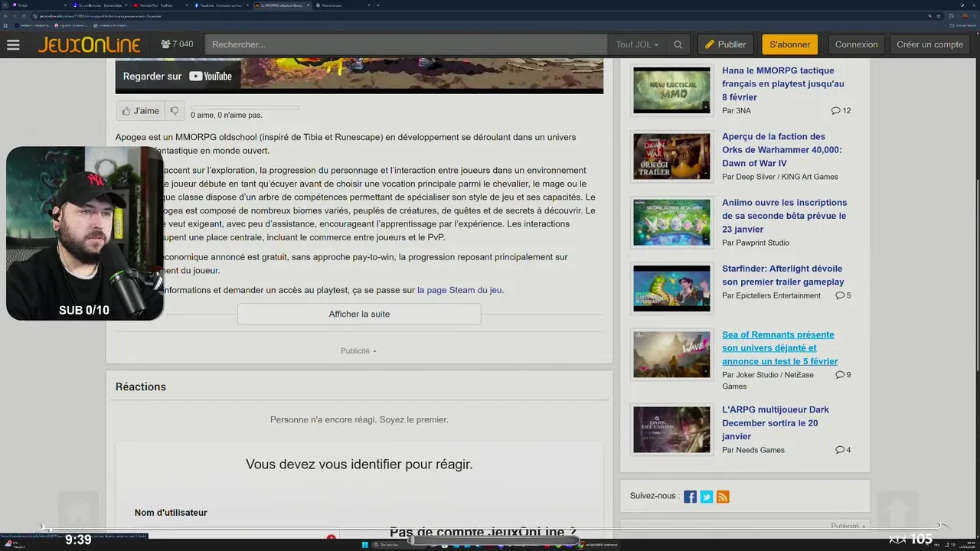Open the Aniimo closed beta thumbnail

671,223
